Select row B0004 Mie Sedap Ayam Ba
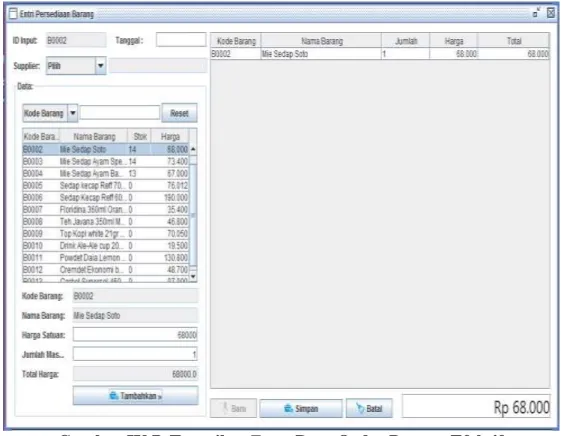 (x=106, y=173)
